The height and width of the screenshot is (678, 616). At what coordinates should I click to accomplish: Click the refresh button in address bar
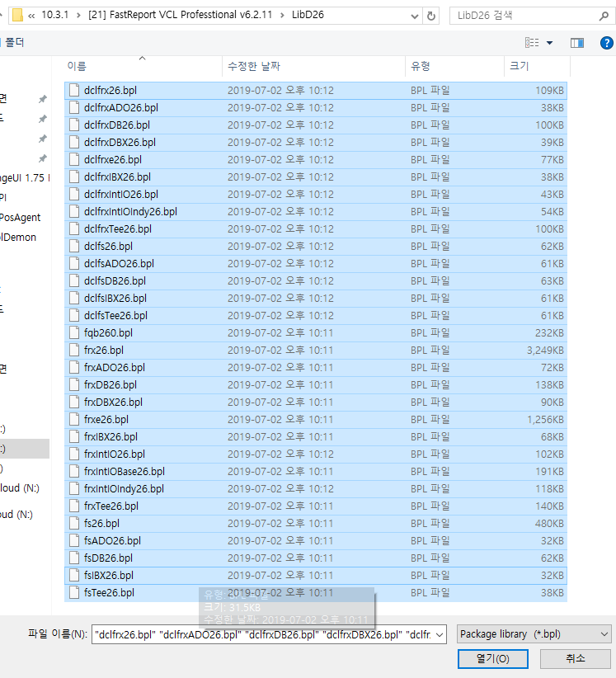tap(431, 16)
